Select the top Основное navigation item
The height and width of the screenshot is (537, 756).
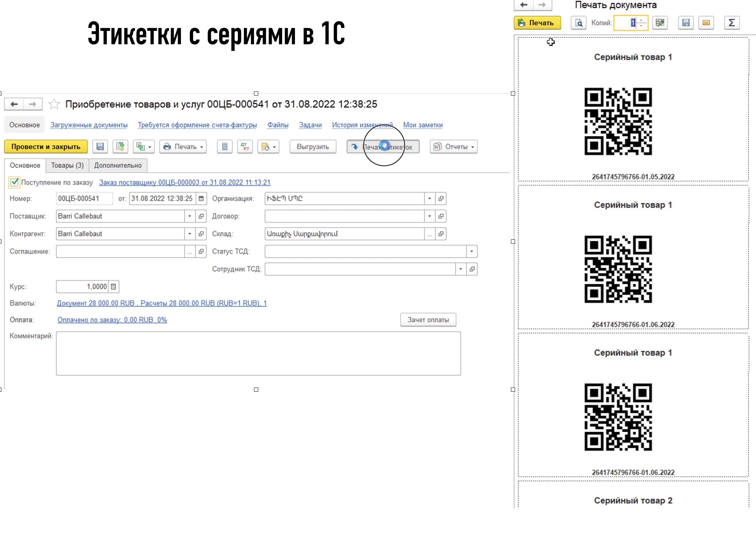point(25,125)
